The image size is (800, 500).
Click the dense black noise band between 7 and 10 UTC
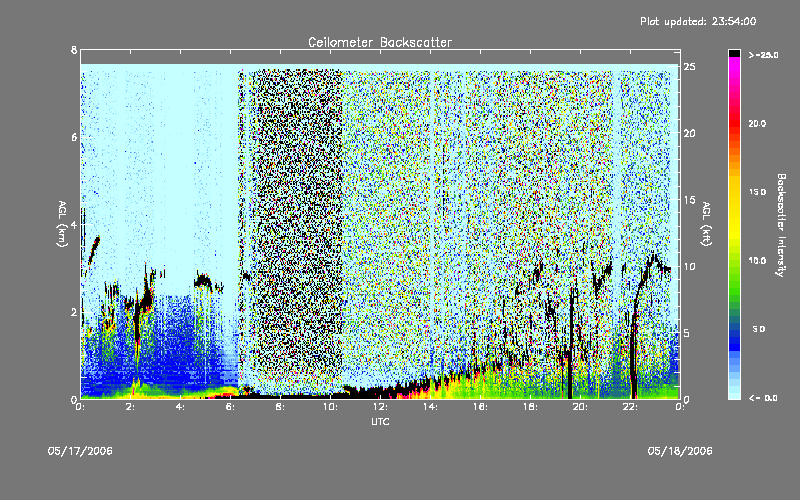(297, 230)
